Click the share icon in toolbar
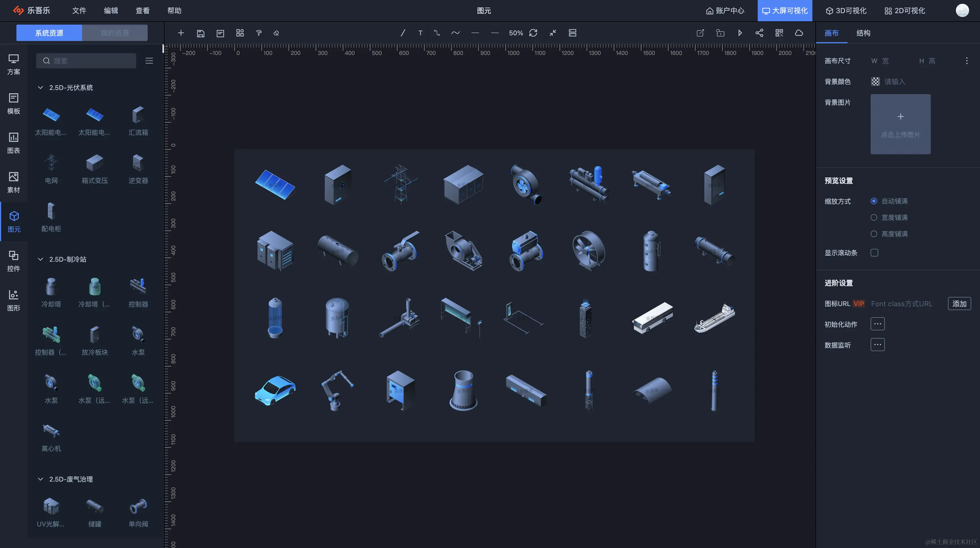This screenshot has width=980, height=548. [759, 33]
